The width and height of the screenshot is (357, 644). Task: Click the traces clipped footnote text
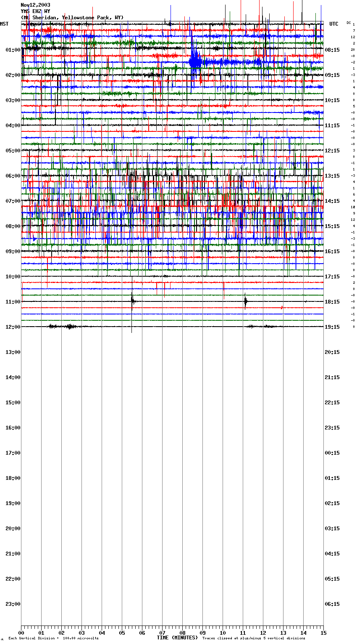click(254, 639)
